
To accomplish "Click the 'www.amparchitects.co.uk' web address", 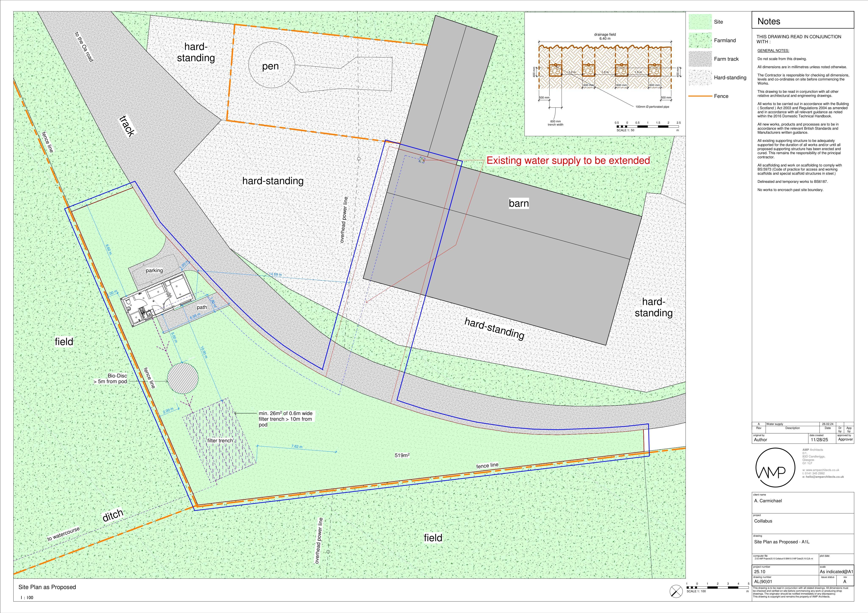I will click(x=823, y=470).
